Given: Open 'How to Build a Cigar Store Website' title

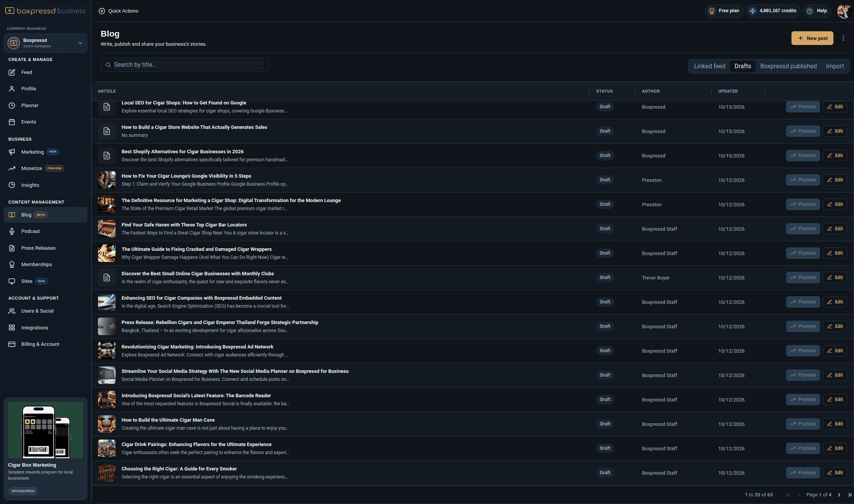Looking at the screenshot, I should tap(194, 127).
